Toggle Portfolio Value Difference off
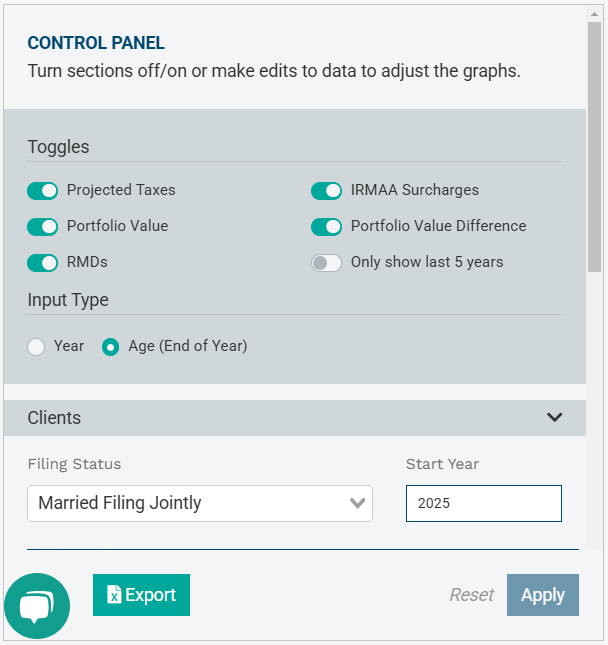608x645 pixels. 326,226
